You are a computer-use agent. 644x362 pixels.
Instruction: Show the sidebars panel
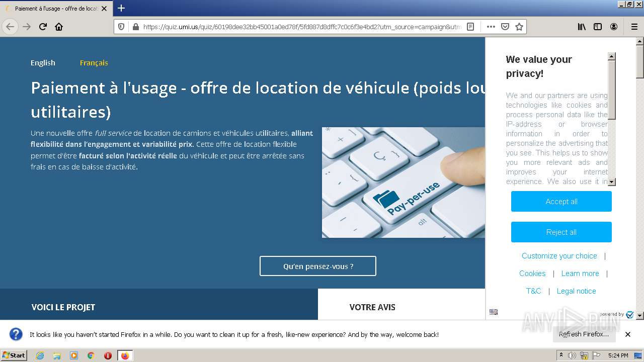[598, 27]
